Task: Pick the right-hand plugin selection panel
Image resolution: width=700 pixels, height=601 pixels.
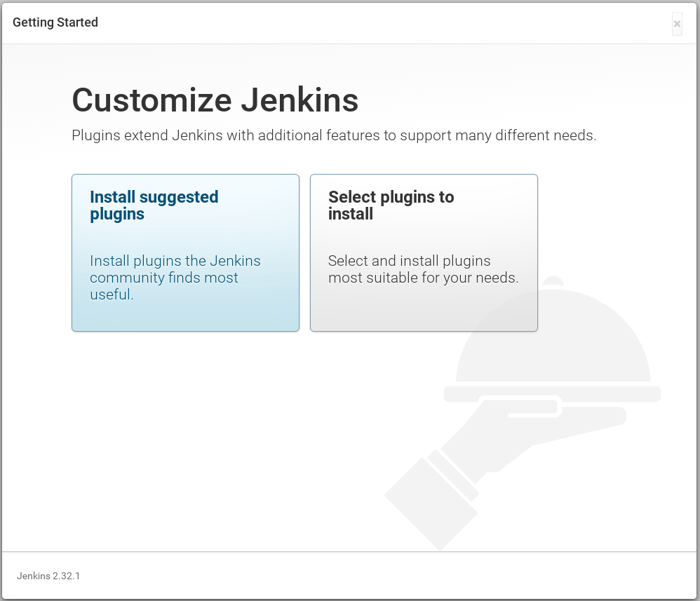Action: (424, 252)
